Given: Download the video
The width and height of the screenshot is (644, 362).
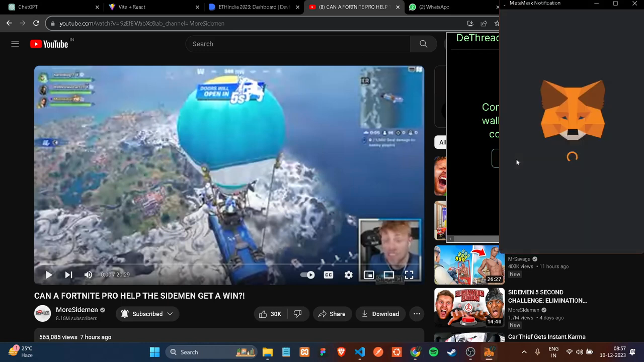Looking at the screenshot, I should pos(380,314).
